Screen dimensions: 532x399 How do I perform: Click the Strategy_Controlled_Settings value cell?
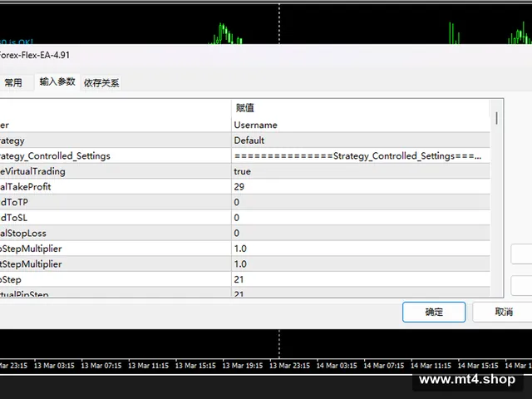(x=361, y=155)
